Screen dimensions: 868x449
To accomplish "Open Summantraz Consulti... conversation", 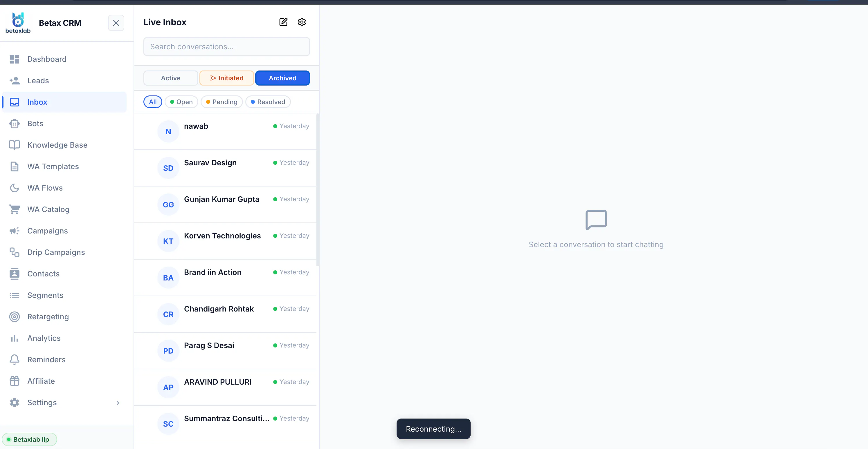I will click(225, 424).
